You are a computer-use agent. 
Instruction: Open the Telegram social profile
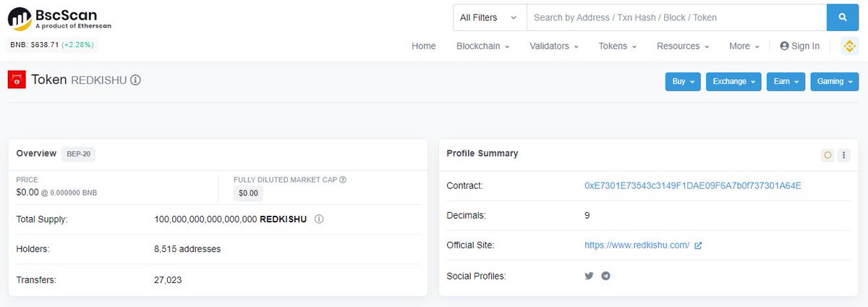606,276
